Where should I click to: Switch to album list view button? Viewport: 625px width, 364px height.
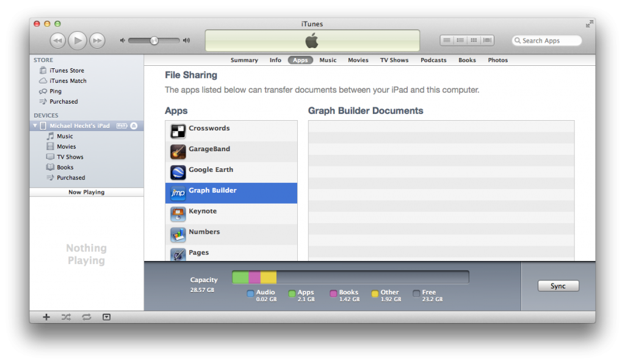(x=460, y=40)
